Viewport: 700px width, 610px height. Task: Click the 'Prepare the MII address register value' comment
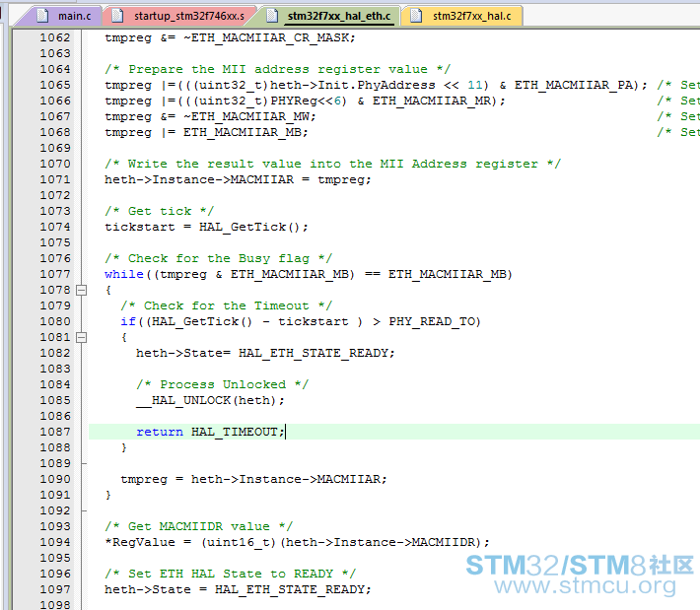(x=278, y=69)
